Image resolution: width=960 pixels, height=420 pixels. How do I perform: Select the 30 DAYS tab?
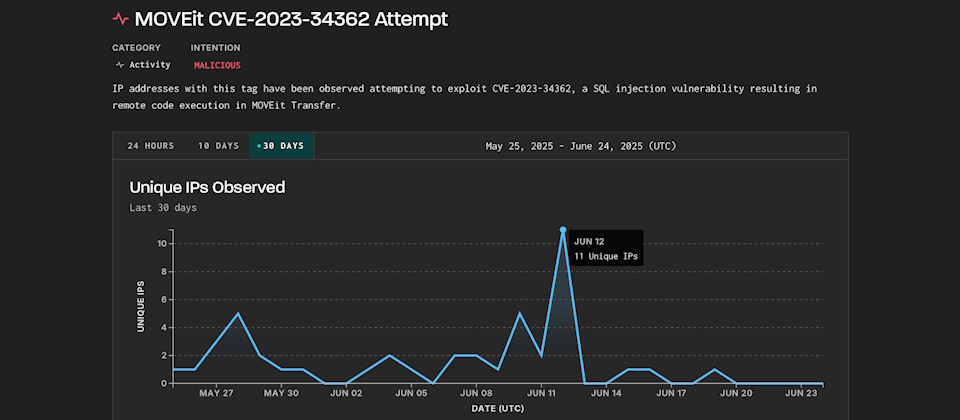(x=281, y=146)
